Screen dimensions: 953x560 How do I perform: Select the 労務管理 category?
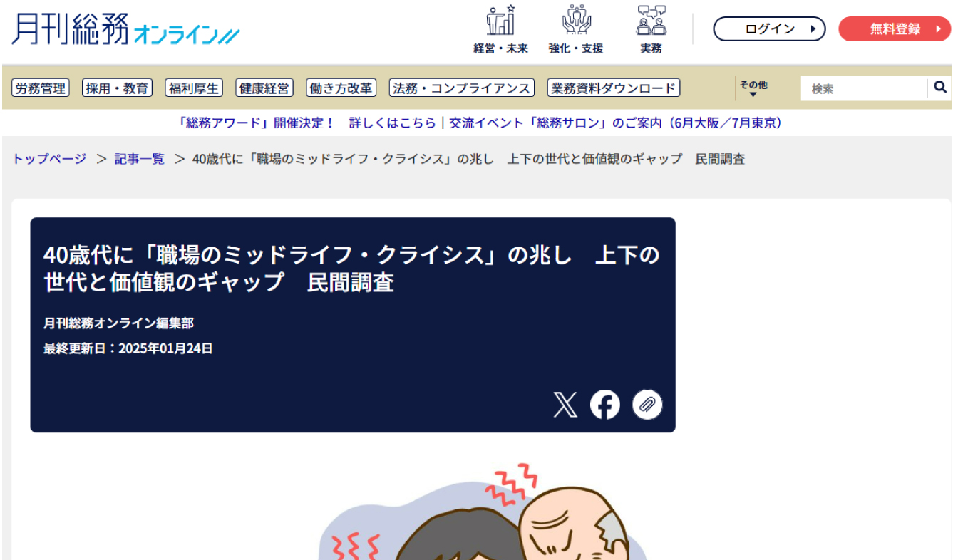(41, 88)
